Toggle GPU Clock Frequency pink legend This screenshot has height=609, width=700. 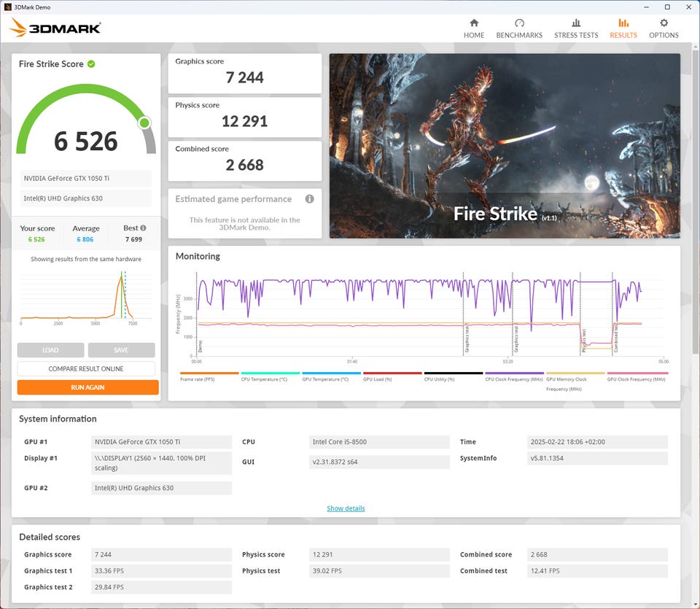[x=637, y=373]
